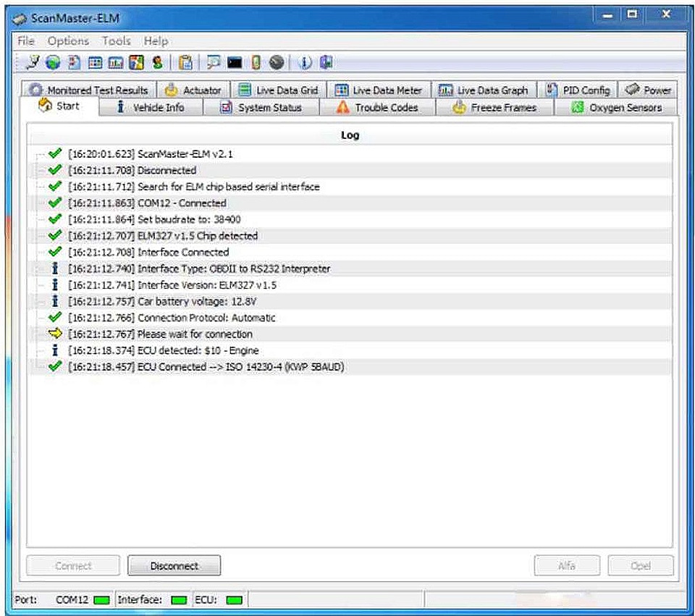695x616 pixels.
Task: Open the Help menu
Action: pyautogui.click(x=156, y=41)
